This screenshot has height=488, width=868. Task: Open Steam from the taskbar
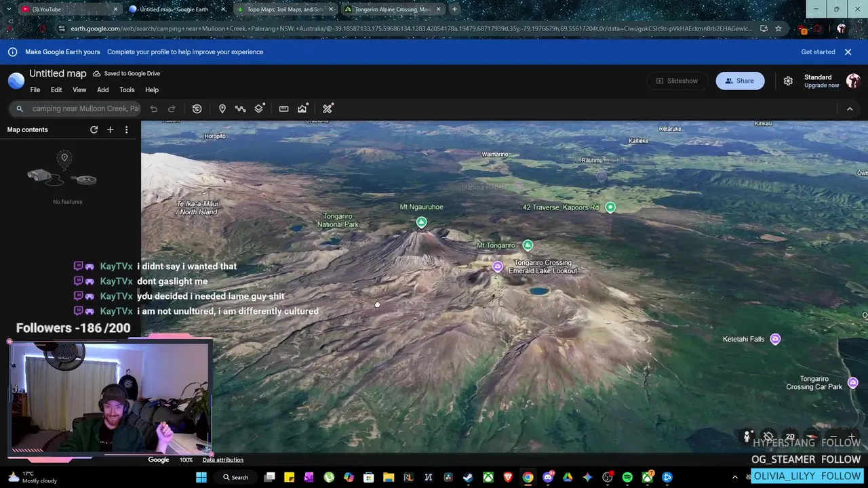click(468, 477)
